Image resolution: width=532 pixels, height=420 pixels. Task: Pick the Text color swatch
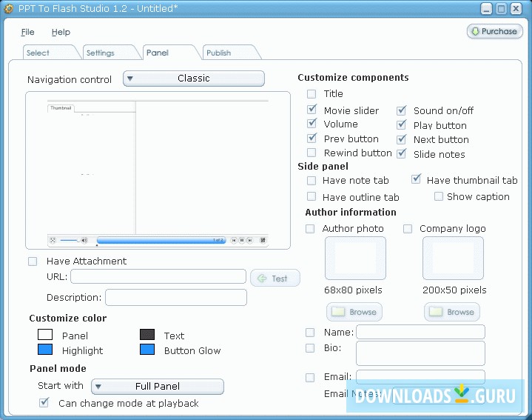[147, 335]
